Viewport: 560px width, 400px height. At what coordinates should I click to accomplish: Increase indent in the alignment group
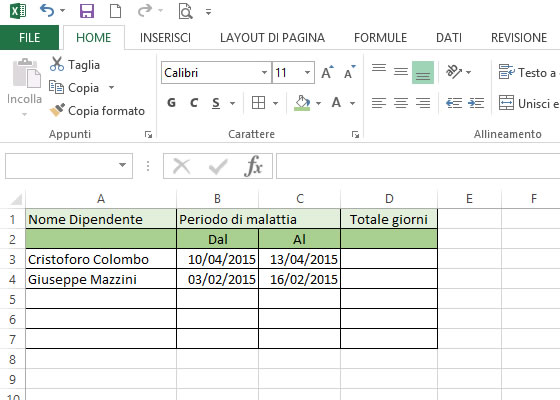[476, 103]
